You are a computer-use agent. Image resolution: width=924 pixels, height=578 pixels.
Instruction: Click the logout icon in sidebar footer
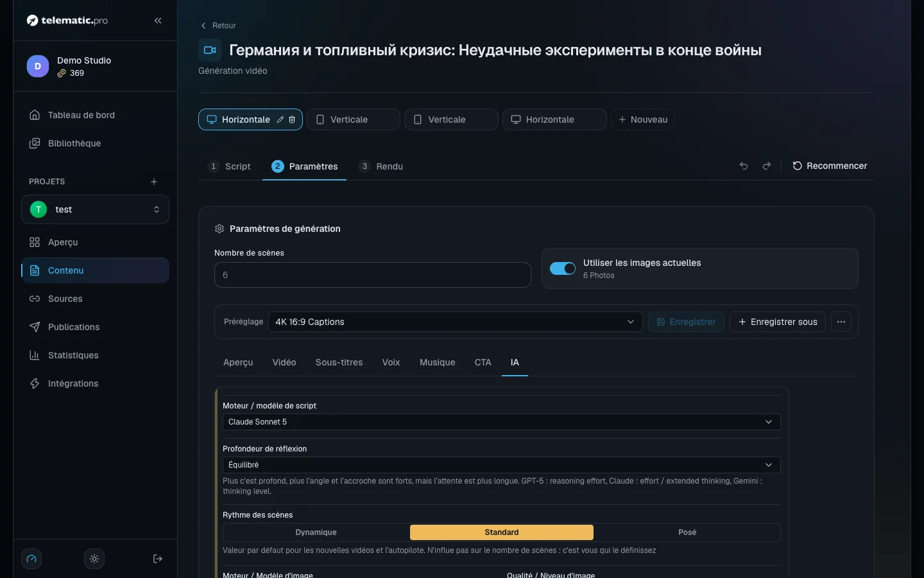point(158,559)
